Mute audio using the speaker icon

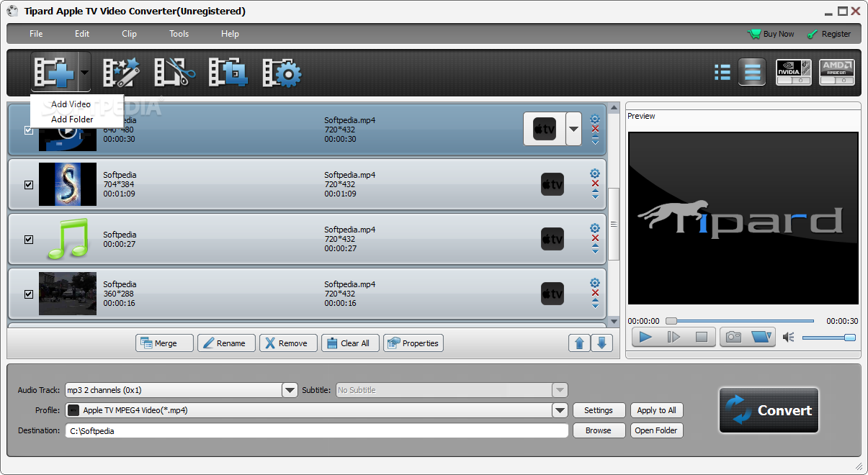pos(789,338)
